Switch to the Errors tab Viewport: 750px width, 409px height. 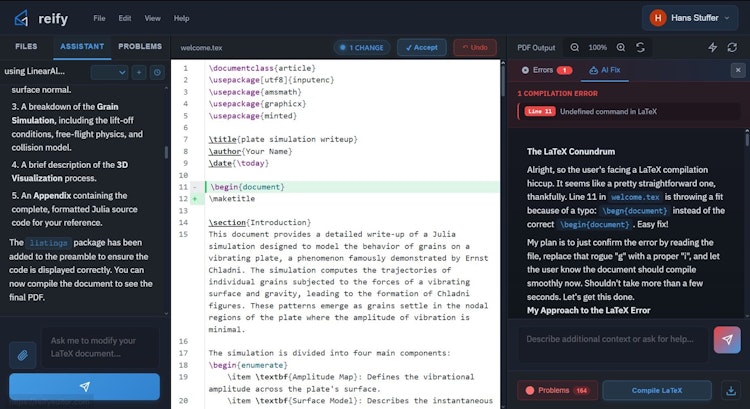[547, 70]
